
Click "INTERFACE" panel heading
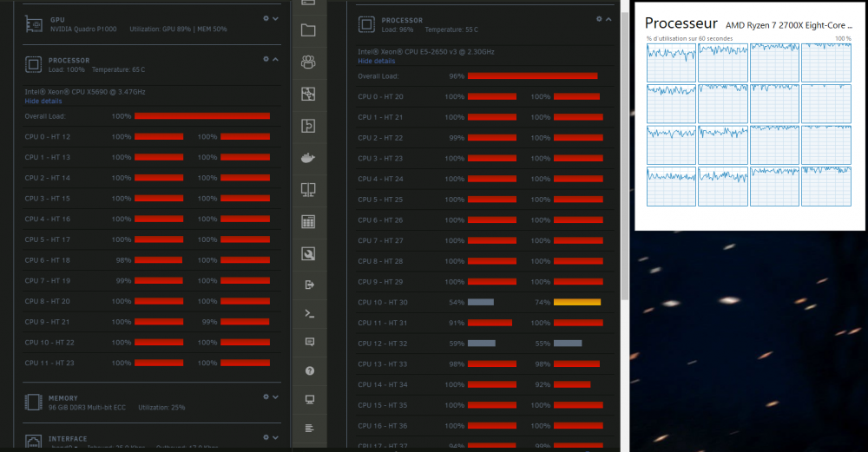[68, 439]
